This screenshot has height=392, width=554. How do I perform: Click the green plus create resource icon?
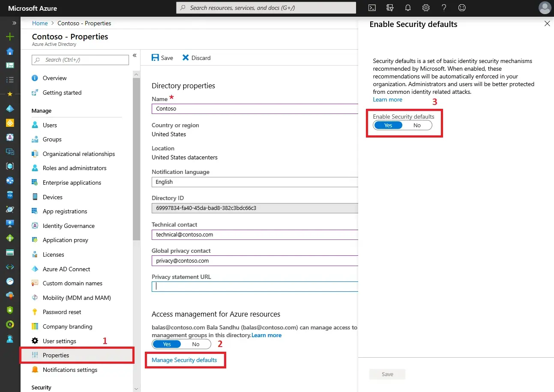[10, 37]
